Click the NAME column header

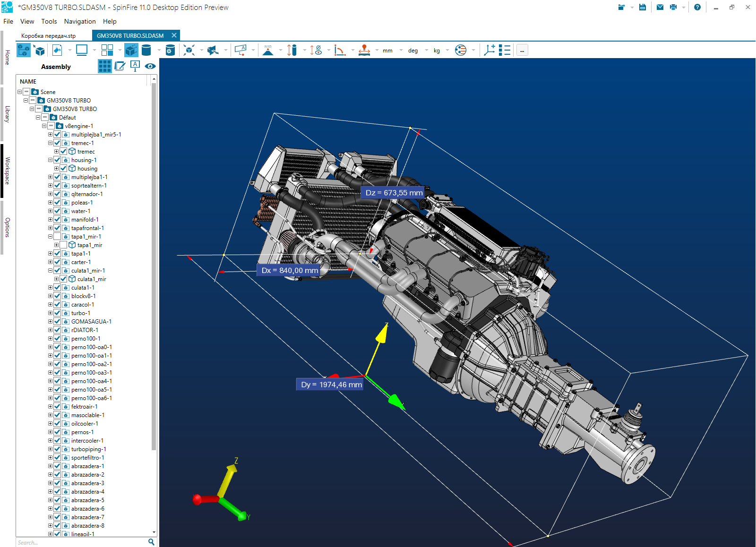pos(28,82)
